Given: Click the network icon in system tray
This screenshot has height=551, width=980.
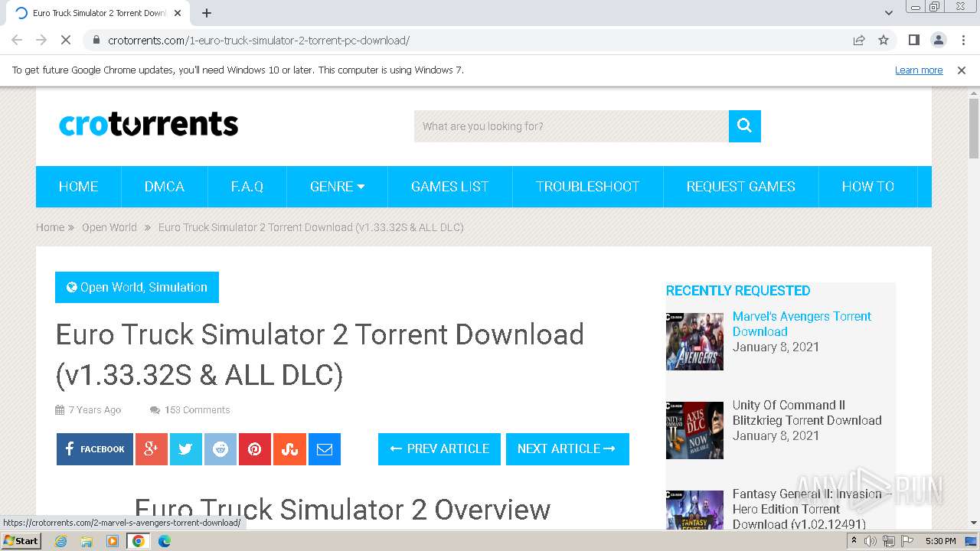Looking at the screenshot, I should [x=888, y=541].
